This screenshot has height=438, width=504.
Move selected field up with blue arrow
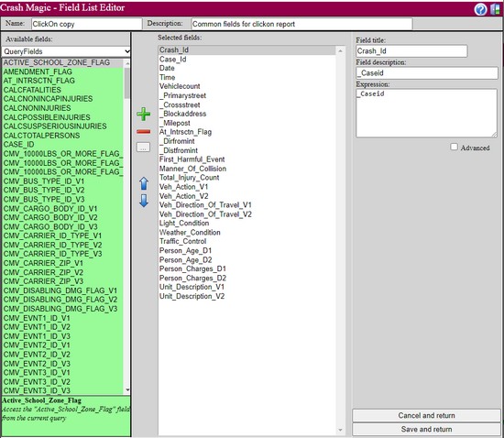[144, 183]
